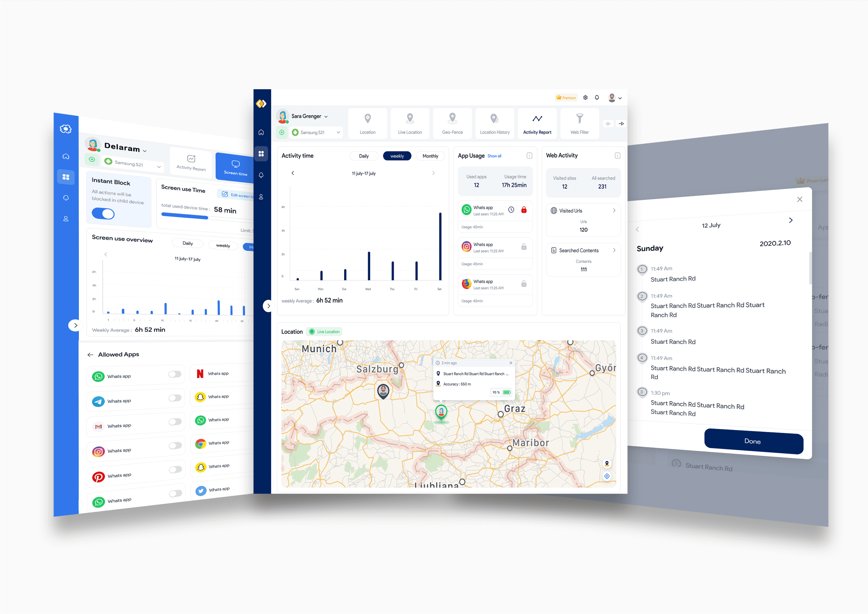Viewport: 868px width, 614px height.
Task: Click the home icon in dark sidebar
Action: click(261, 132)
